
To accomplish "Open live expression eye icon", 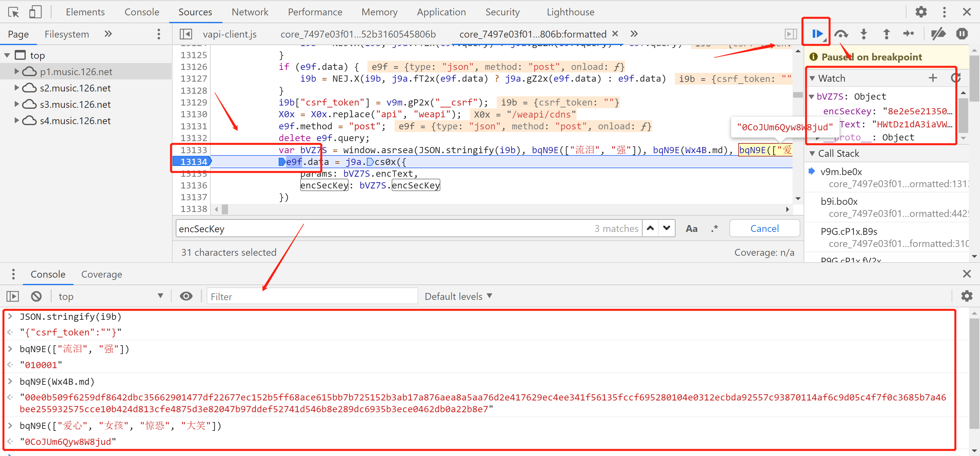I will [186, 296].
